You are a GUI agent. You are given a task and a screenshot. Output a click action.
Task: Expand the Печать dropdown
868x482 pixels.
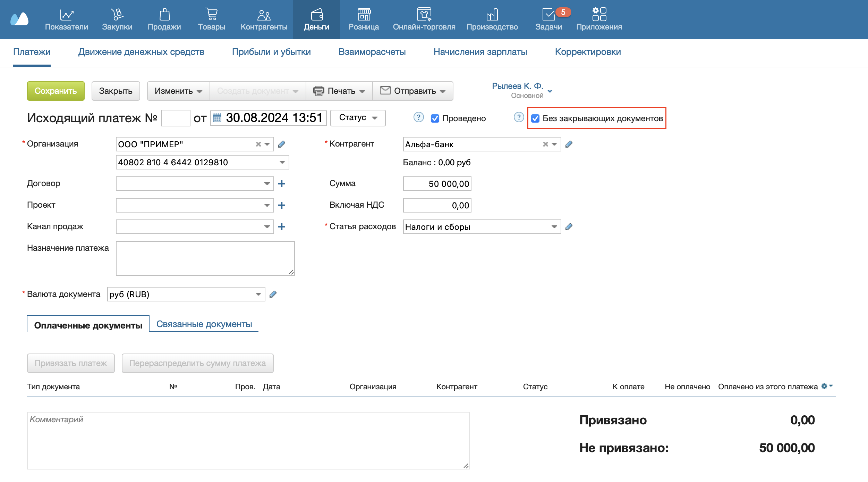point(339,91)
